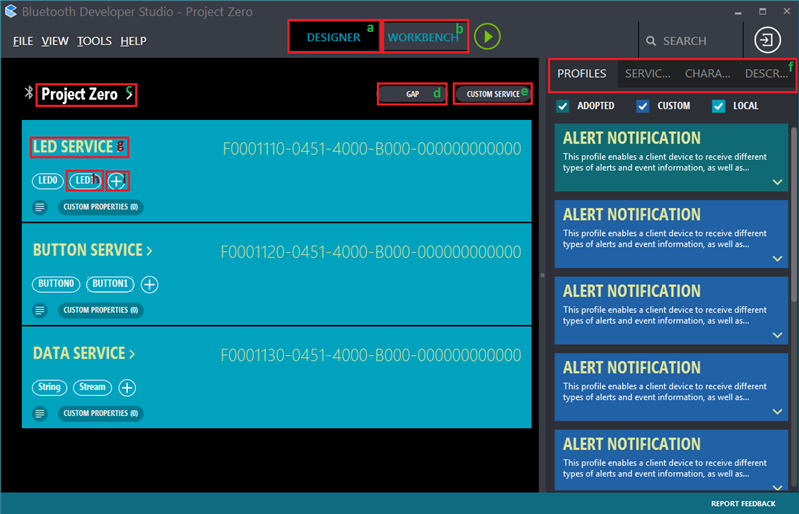Toggle the Custom filter checkbox

[x=643, y=106]
